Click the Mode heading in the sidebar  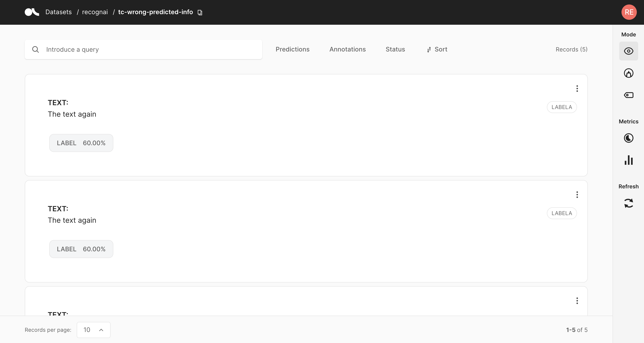coord(628,34)
